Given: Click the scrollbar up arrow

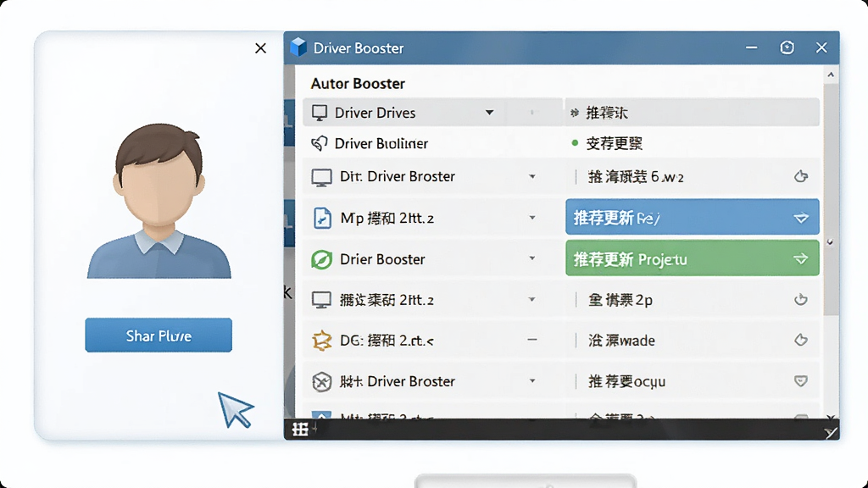Looking at the screenshot, I should click(x=831, y=75).
